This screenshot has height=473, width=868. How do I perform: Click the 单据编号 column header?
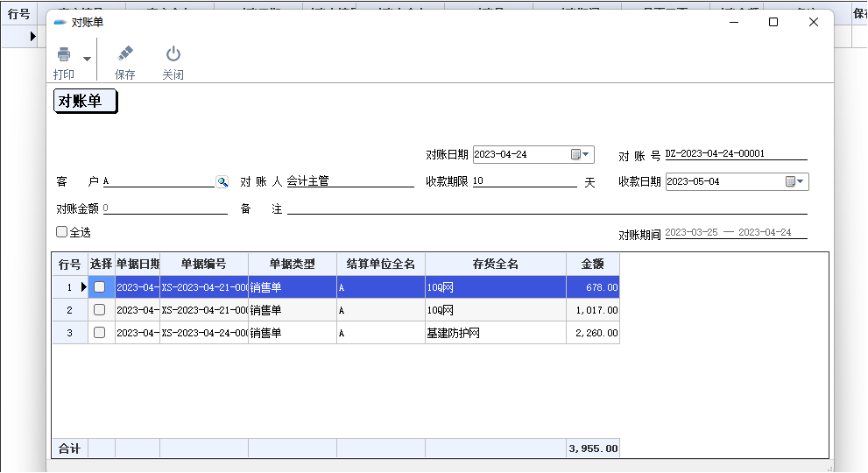(204, 265)
